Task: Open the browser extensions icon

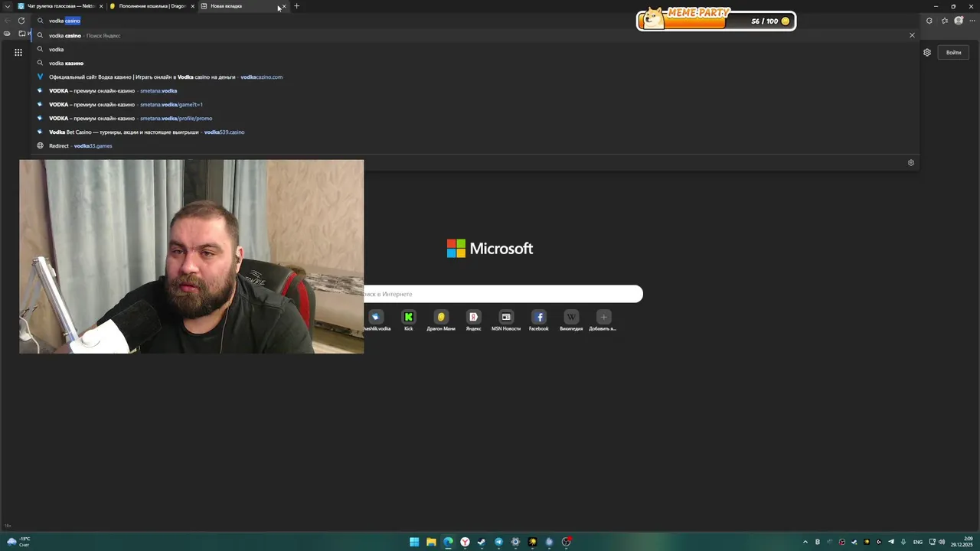Action: point(929,21)
